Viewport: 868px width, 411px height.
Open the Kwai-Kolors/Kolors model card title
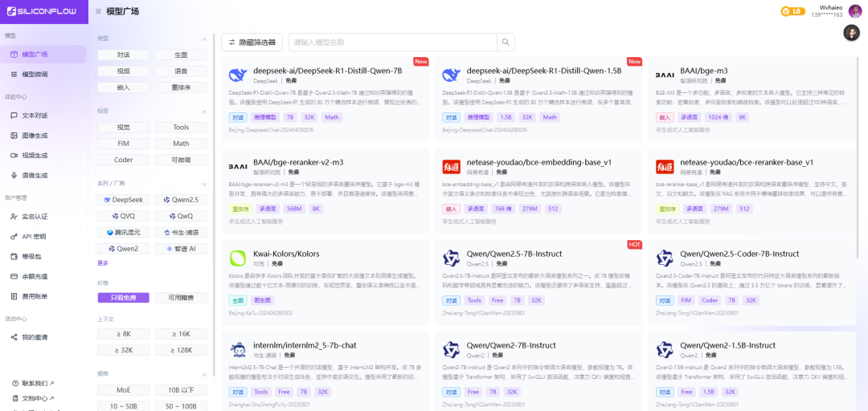click(x=286, y=254)
